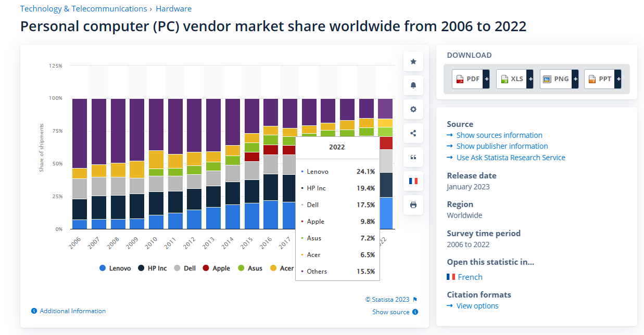This screenshot has width=644, height=335.
Task: Click the print chart icon
Action: [x=413, y=205]
